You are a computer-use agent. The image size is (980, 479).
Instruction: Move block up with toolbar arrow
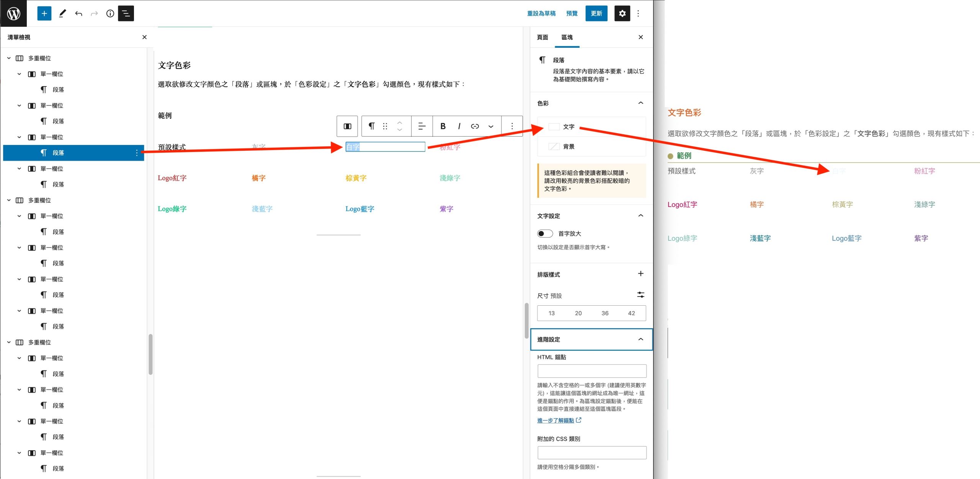click(x=400, y=122)
